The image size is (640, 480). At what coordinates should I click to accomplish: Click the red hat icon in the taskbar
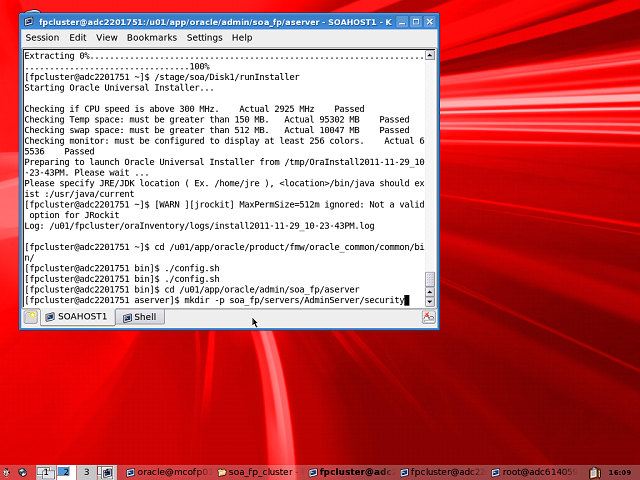(x=8, y=471)
